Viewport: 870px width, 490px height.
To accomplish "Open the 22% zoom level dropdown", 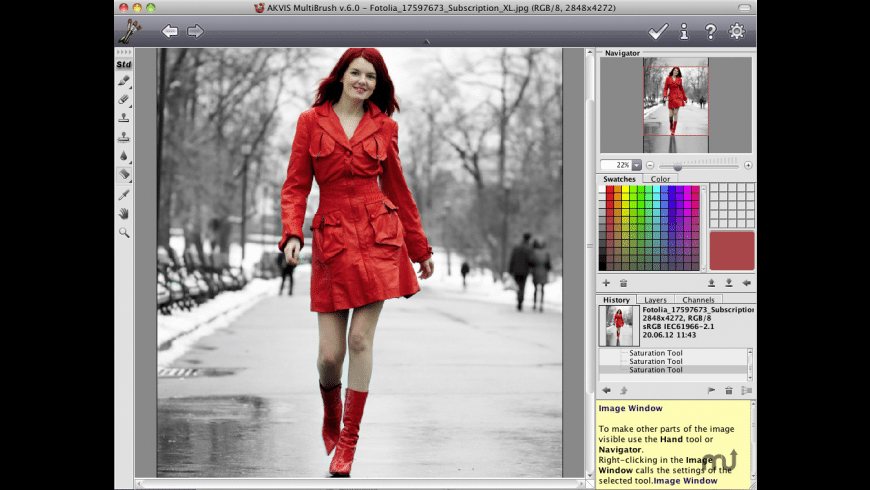I will click(x=636, y=165).
